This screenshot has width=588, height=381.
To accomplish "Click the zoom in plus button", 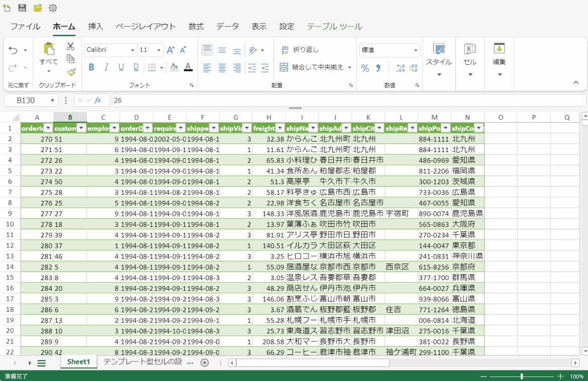I will tap(560, 376).
